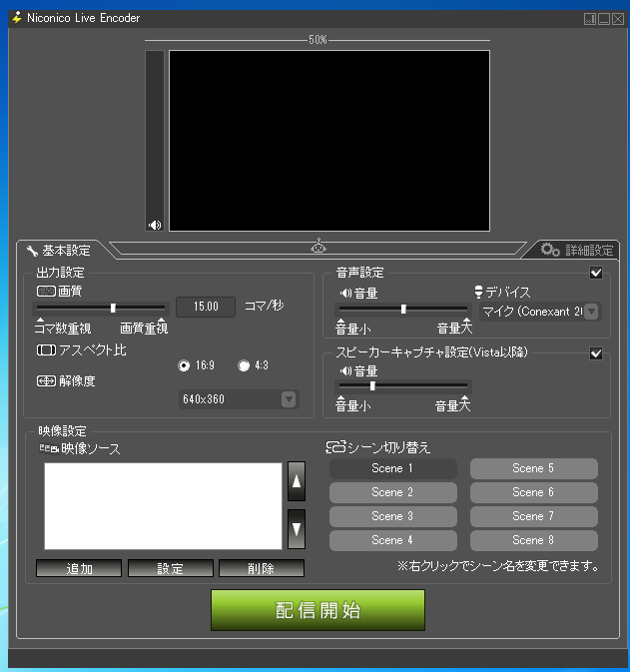Click the 映像ソース camera icon
630x672 pixels.
tap(49, 448)
